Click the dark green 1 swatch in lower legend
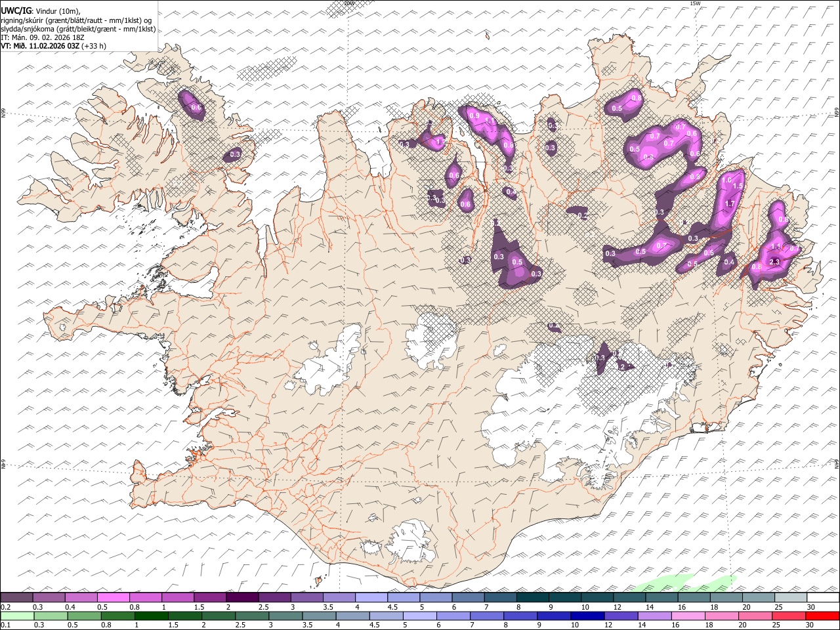 pyautogui.click(x=151, y=616)
